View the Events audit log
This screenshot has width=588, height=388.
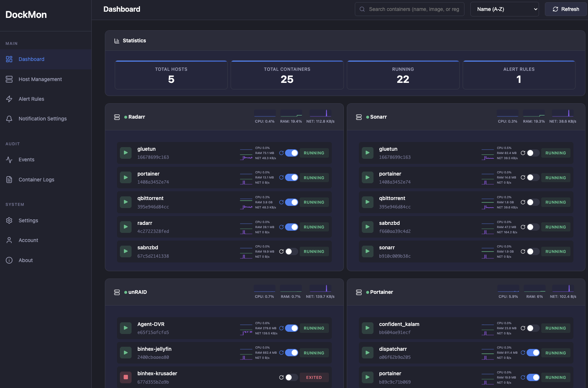26,160
